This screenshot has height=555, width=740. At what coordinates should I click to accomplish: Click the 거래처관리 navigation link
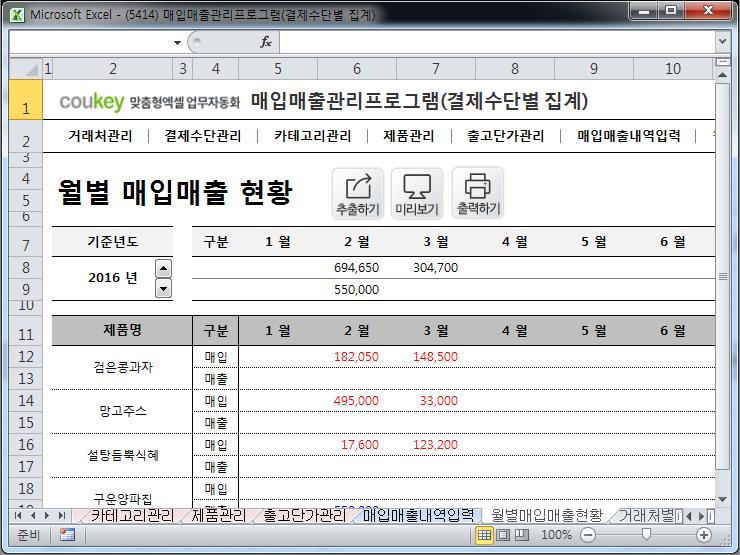pos(100,136)
